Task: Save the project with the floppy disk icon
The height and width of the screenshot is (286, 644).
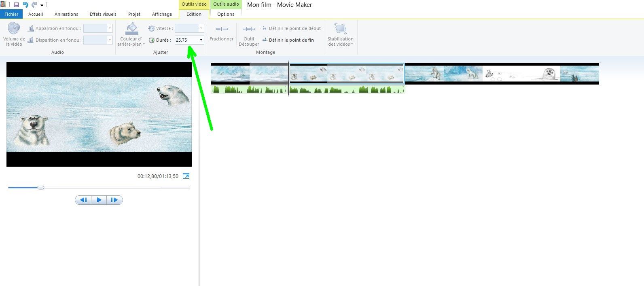Action: pyautogui.click(x=17, y=5)
